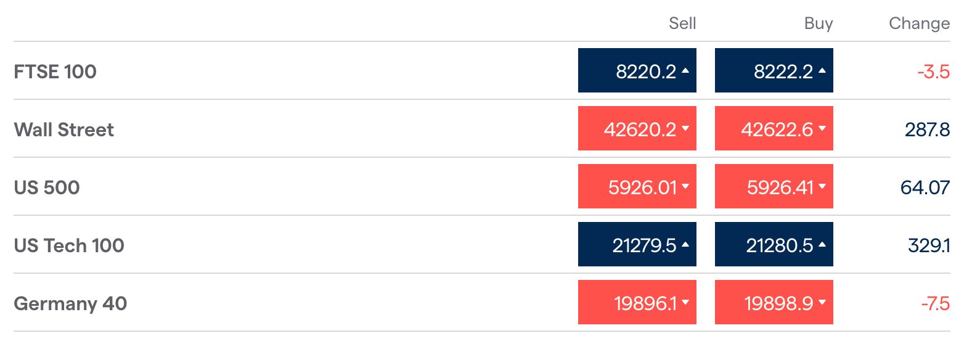Open the Wall Street market name
Viewport: 980px width, 349px height.
tap(63, 129)
